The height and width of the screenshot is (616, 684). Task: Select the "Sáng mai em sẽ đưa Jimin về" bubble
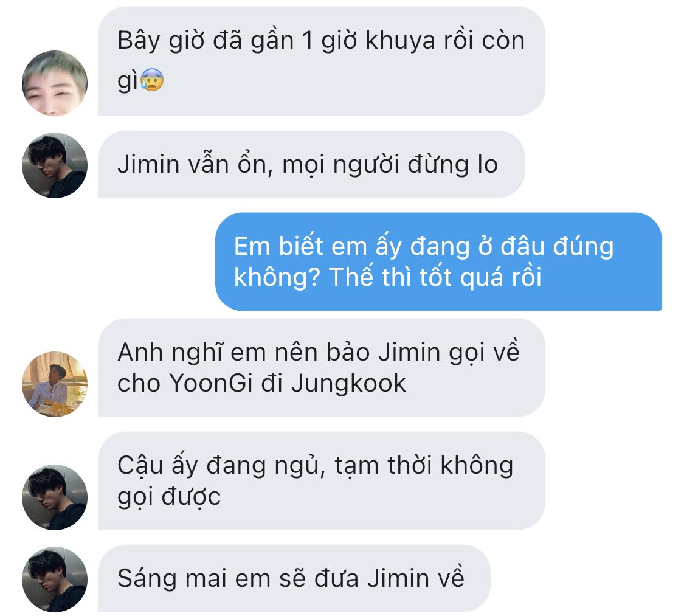coord(294,578)
